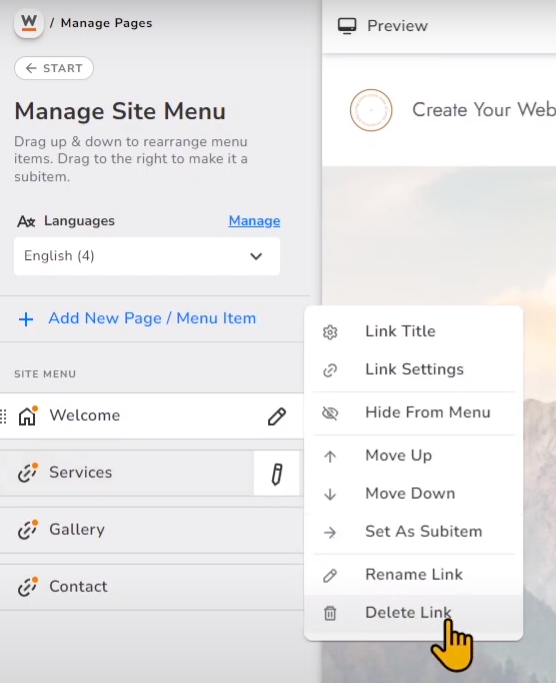Select Rename Link menu entry
The height and width of the screenshot is (683, 556).
414,575
